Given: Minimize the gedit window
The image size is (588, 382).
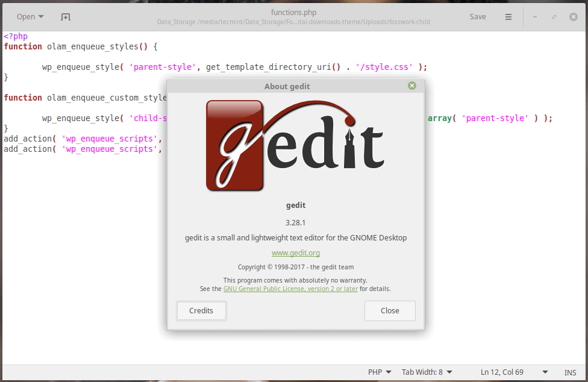Looking at the screenshot, I should click(534, 17).
